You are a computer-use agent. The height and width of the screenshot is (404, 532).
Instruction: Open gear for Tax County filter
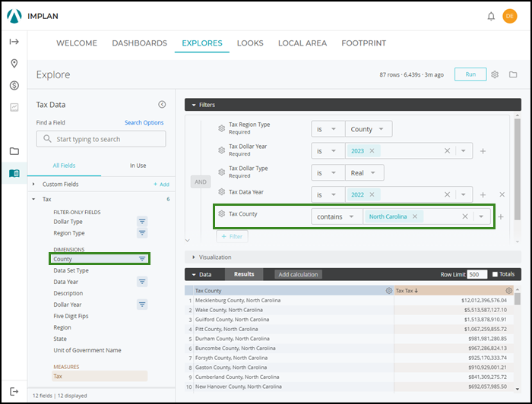[222, 214]
